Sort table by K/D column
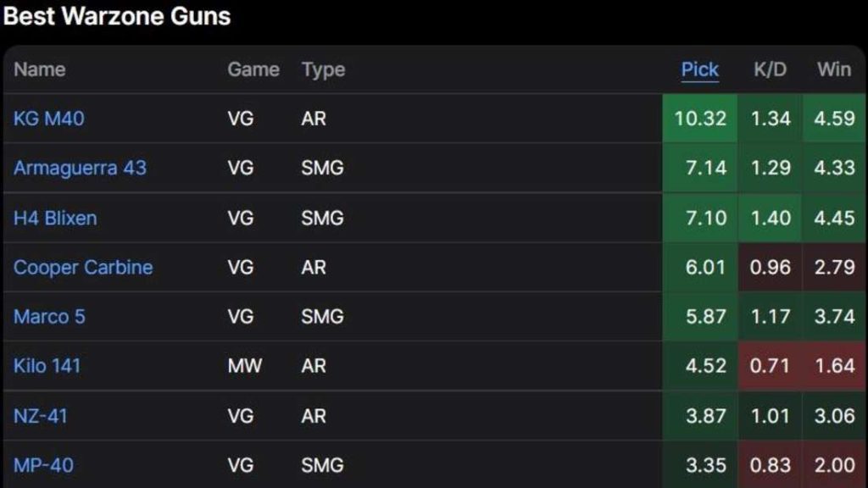The width and height of the screenshot is (868, 488). point(770,69)
